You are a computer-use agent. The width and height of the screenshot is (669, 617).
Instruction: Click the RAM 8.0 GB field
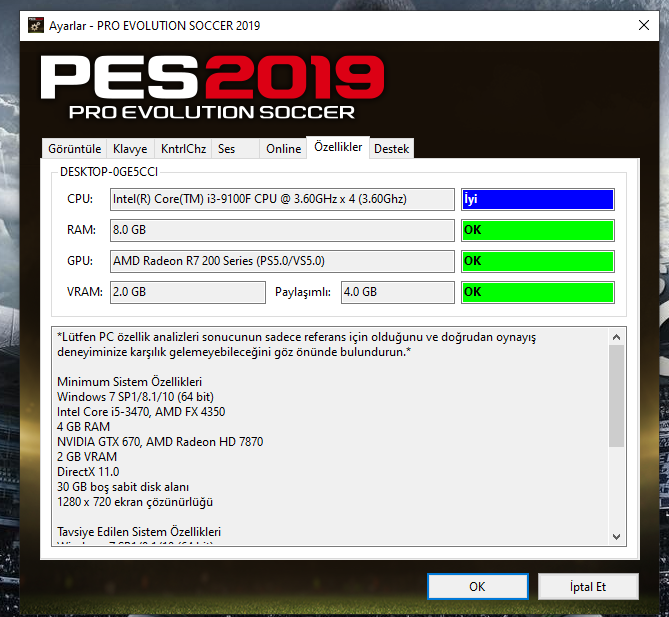point(282,230)
